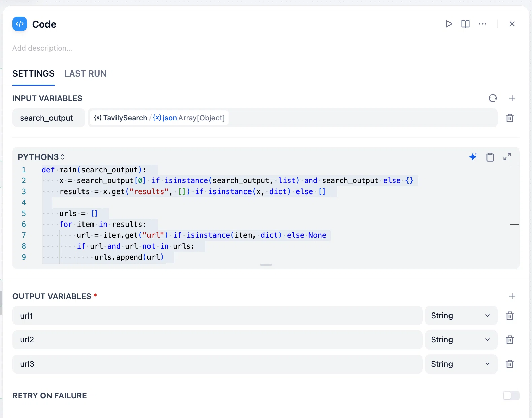Open the AI code generator sparkle icon
This screenshot has width=532, height=418.
pos(473,157)
